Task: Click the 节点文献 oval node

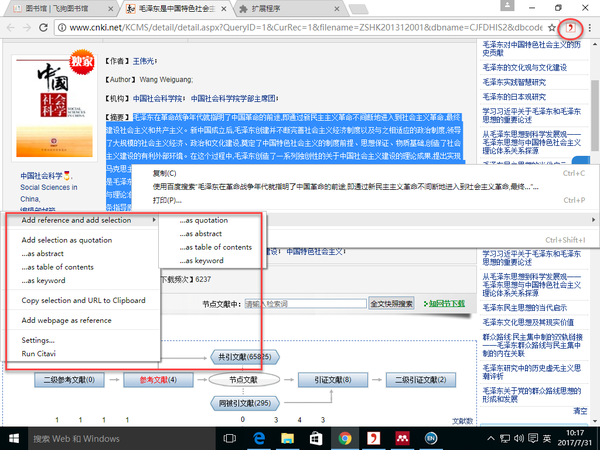Action: click(244, 380)
